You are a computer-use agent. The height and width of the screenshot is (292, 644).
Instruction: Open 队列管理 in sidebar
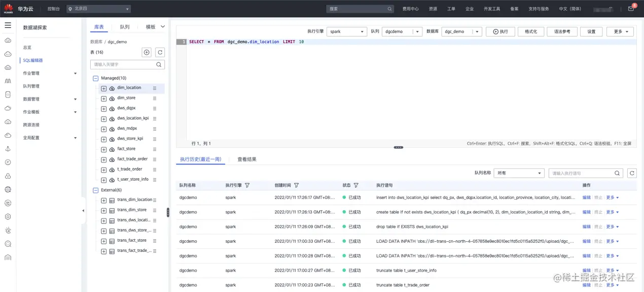pos(31,86)
